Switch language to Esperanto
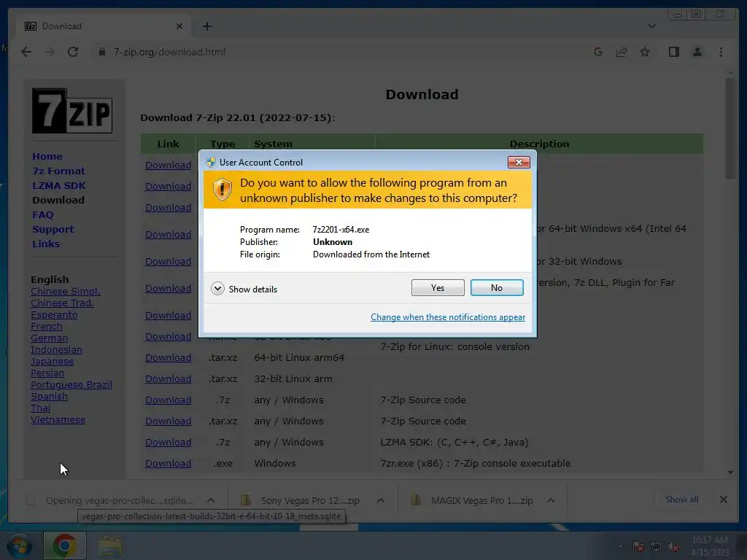The width and height of the screenshot is (747, 560). [54, 315]
